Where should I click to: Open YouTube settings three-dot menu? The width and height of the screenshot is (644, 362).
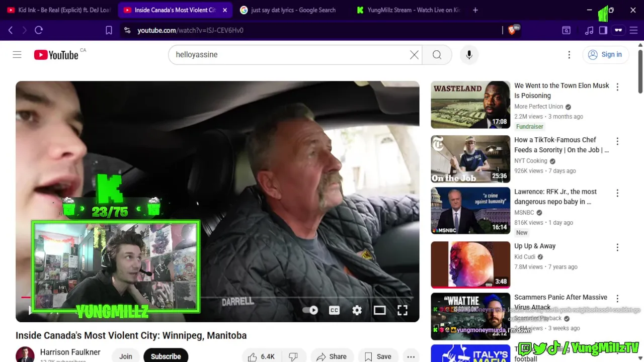pyautogui.click(x=569, y=55)
